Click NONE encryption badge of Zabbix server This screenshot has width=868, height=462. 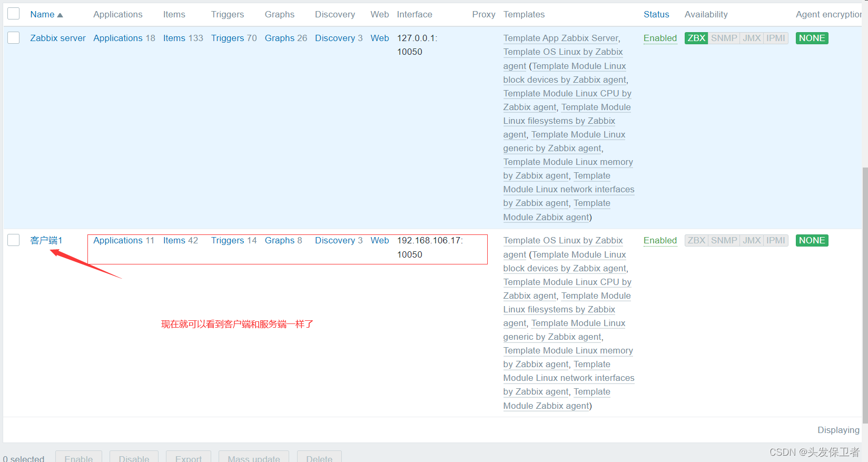point(812,38)
